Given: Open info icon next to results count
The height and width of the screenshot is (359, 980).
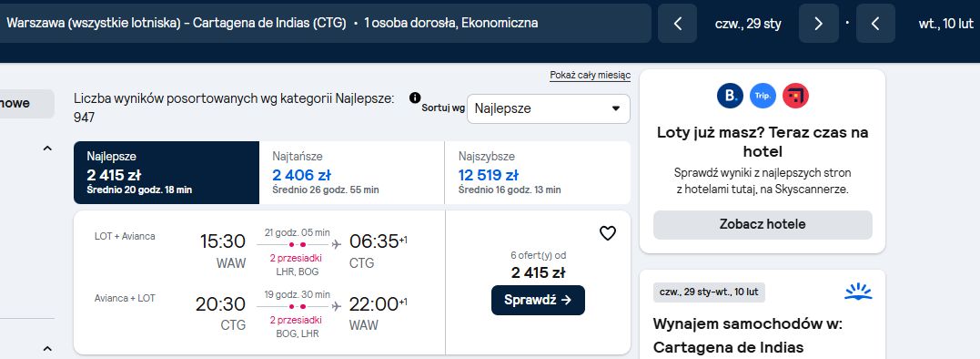Looking at the screenshot, I should click(x=415, y=97).
